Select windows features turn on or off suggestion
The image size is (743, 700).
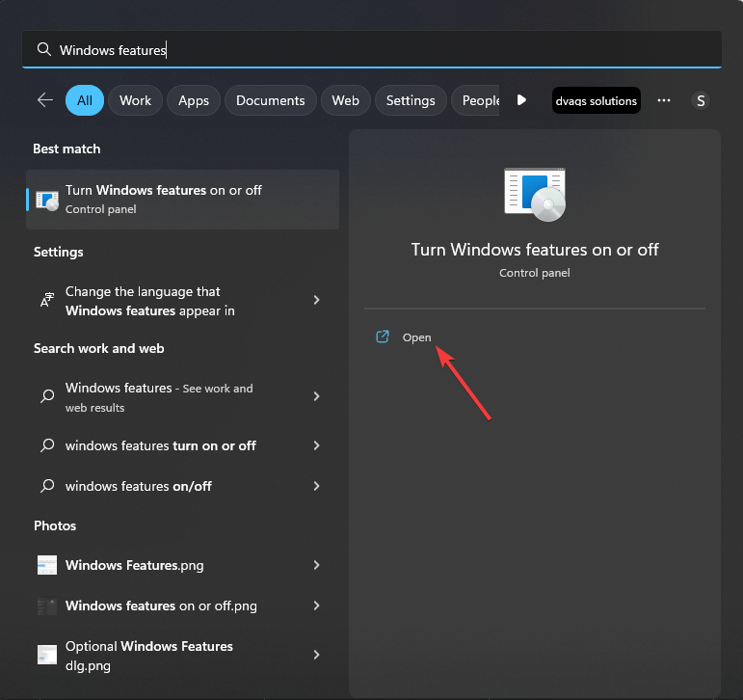pyautogui.click(x=182, y=445)
